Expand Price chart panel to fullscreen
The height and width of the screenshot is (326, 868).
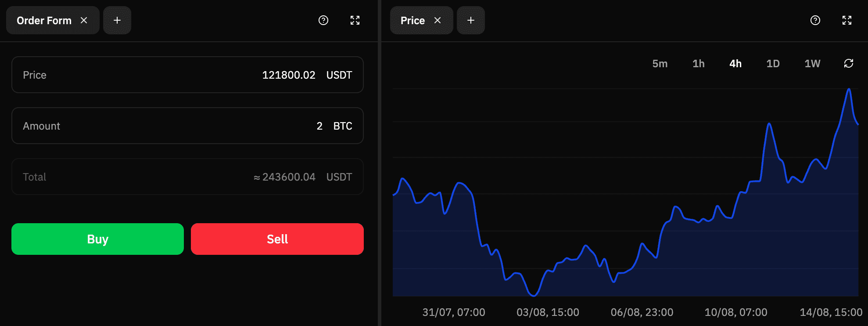847,21
